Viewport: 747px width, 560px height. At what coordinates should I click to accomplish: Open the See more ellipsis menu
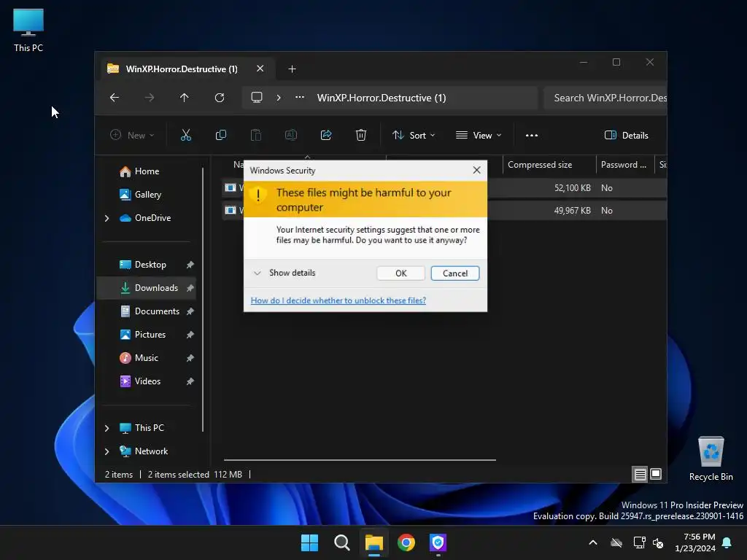coord(532,135)
